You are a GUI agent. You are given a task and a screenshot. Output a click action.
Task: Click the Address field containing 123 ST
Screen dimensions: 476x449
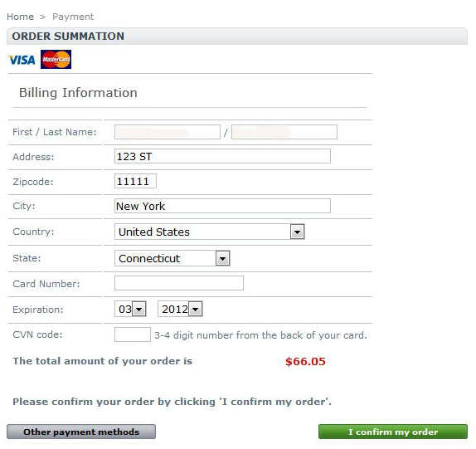point(222,156)
